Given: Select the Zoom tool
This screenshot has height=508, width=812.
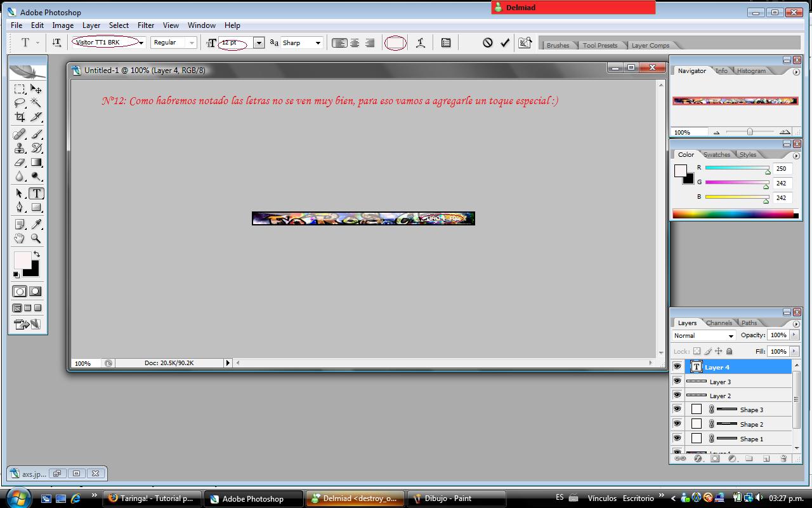Looking at the screenshot, I should click(36, 238).
